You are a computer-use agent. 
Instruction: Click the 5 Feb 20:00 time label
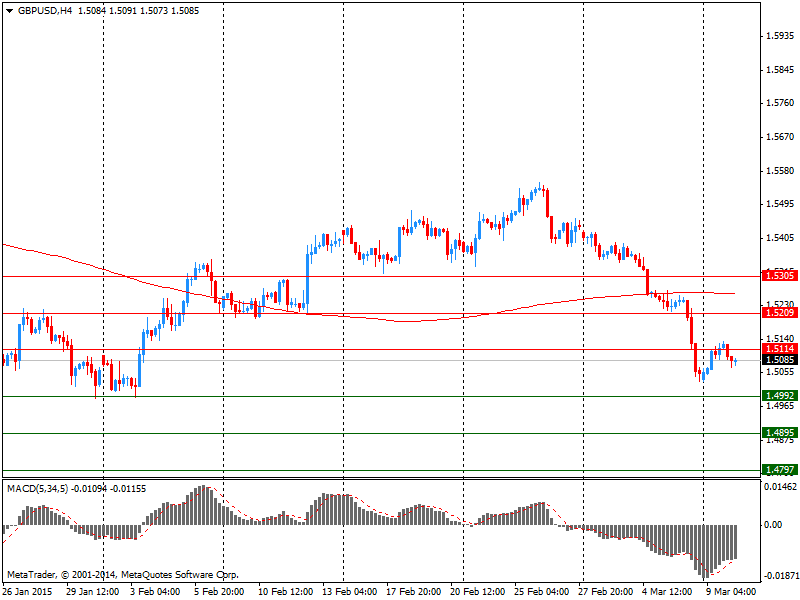[x=219, y=592]
